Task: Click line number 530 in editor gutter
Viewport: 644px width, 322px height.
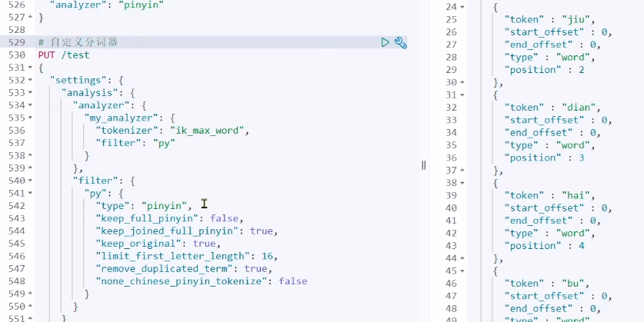Action: click(x=16, y=55)
